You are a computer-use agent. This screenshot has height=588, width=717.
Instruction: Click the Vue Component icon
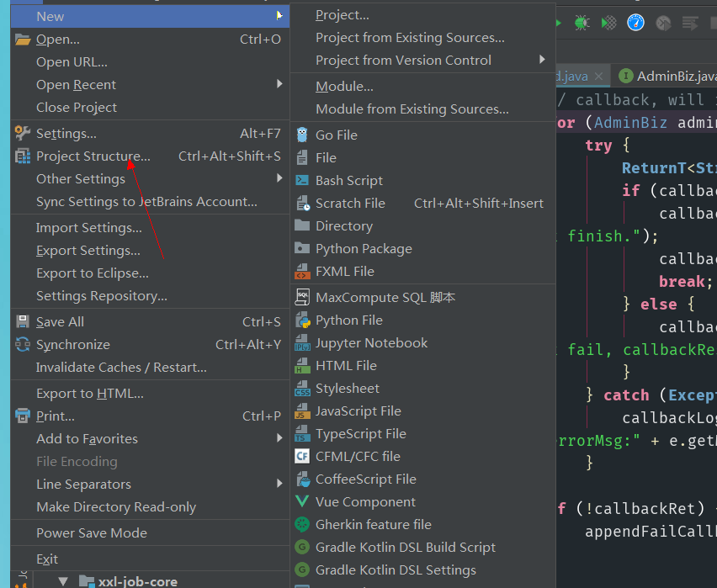tap(302, 501)
